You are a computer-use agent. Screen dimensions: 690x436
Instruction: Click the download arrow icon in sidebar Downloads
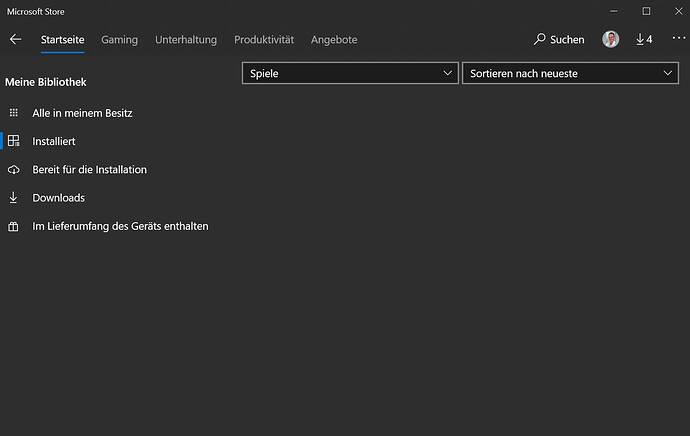pyautogui.click(x=13, y=198)
